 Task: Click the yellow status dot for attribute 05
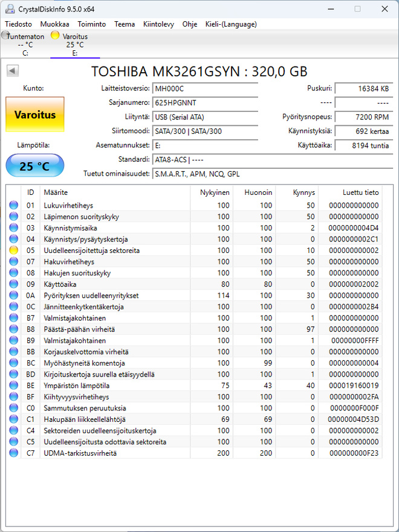coord(13,251)
